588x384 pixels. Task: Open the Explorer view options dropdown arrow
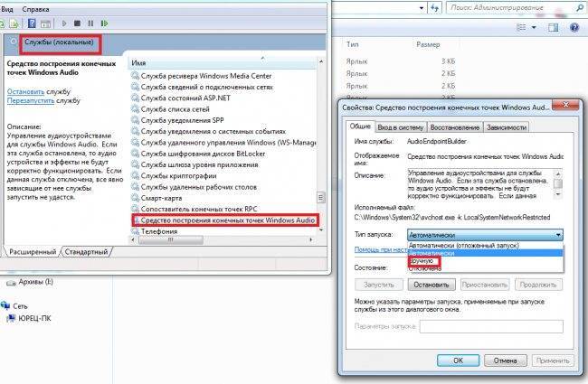tap(534, 27)
